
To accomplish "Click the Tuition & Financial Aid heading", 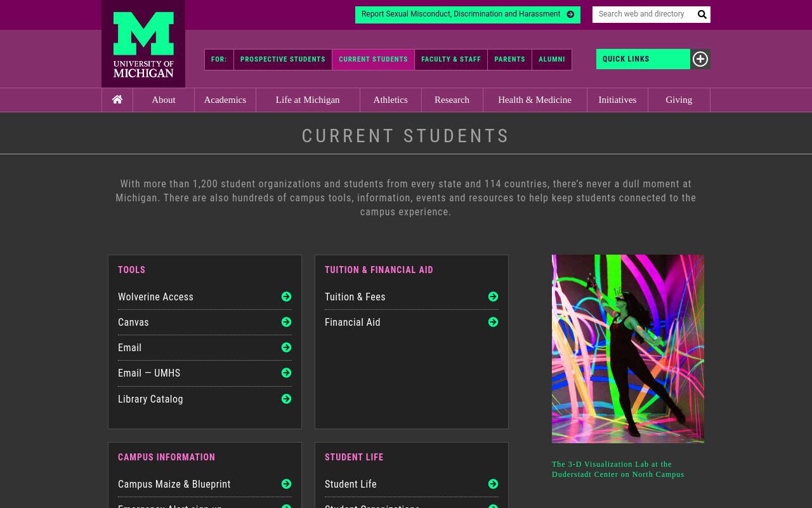I will pyautogui.click(x=379, y=270).
